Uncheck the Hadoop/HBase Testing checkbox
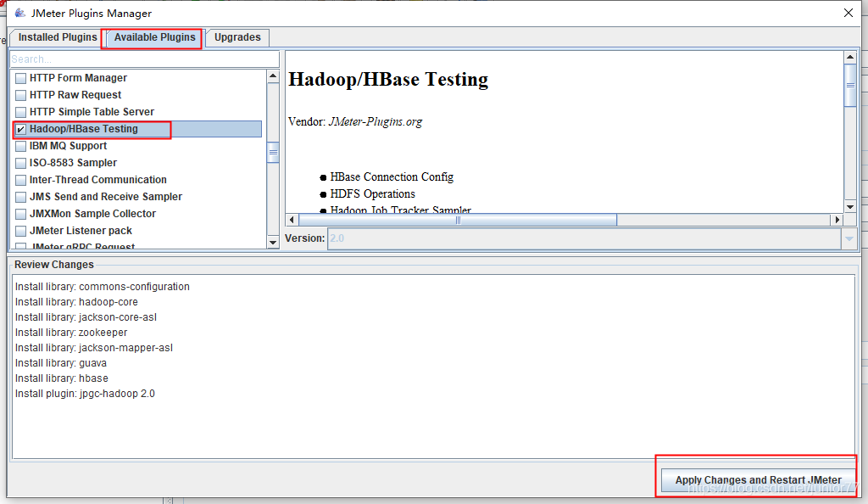868x504 pixels. click(x=21, y=129)
